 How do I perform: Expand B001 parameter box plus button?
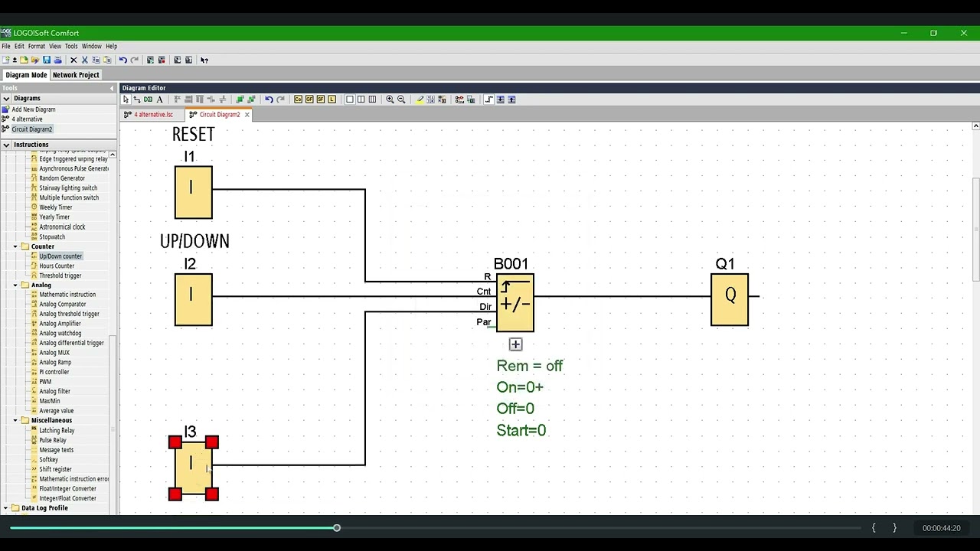515,344
